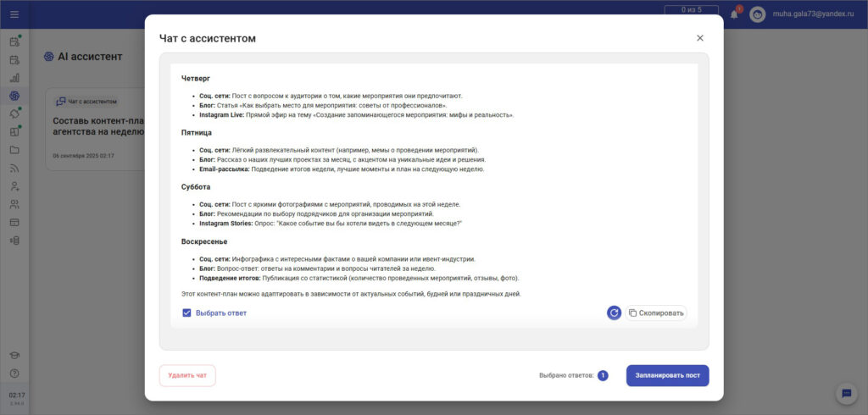
Task: Select the highlighted AI assistant sidebar icon
Action: 14,96
